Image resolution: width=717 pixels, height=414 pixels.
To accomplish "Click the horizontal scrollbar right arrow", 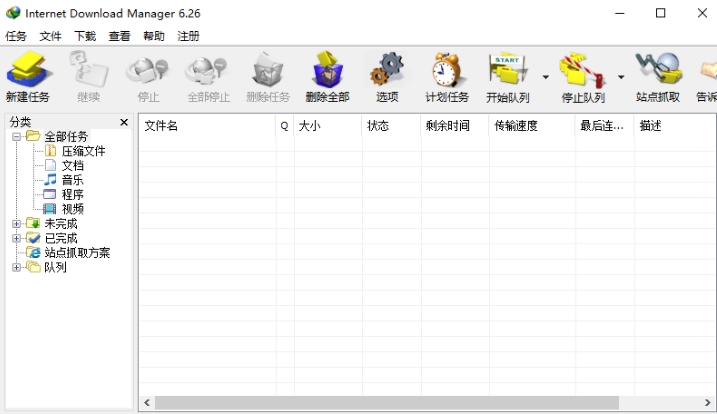I will [x=707, y=403].
